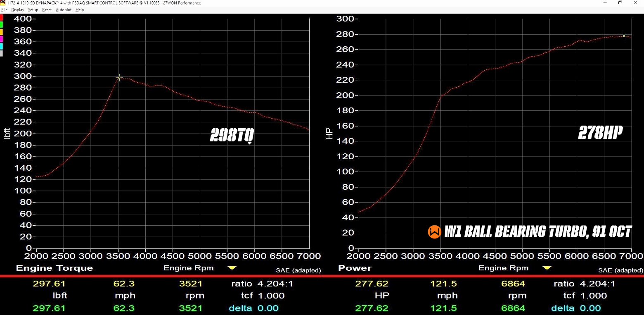Screen dimensions: 644x315
Task: Click the peak torque crosshair marker
Action: [x=119, y=78]
